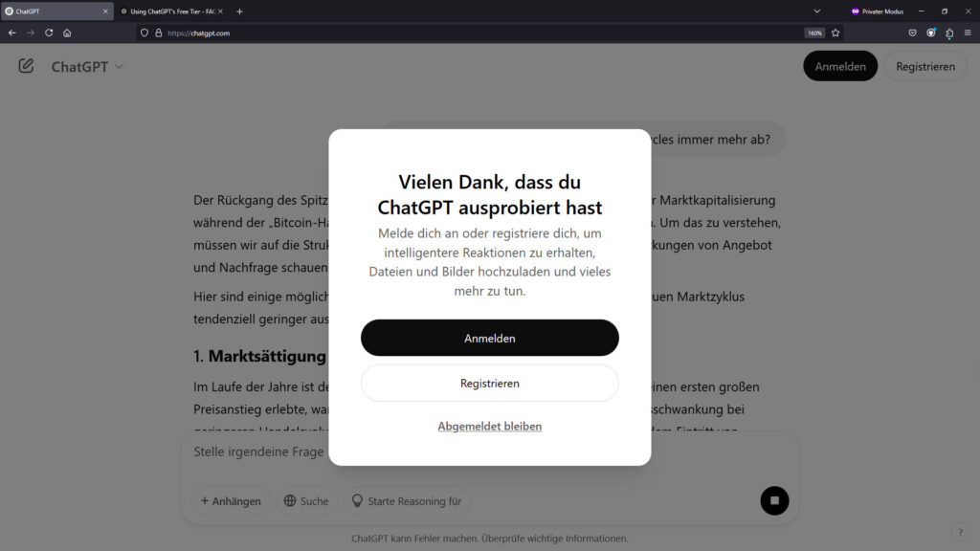Stop the response with the stop icon
This screenshot has height=551, width=980.
point(774,500)
